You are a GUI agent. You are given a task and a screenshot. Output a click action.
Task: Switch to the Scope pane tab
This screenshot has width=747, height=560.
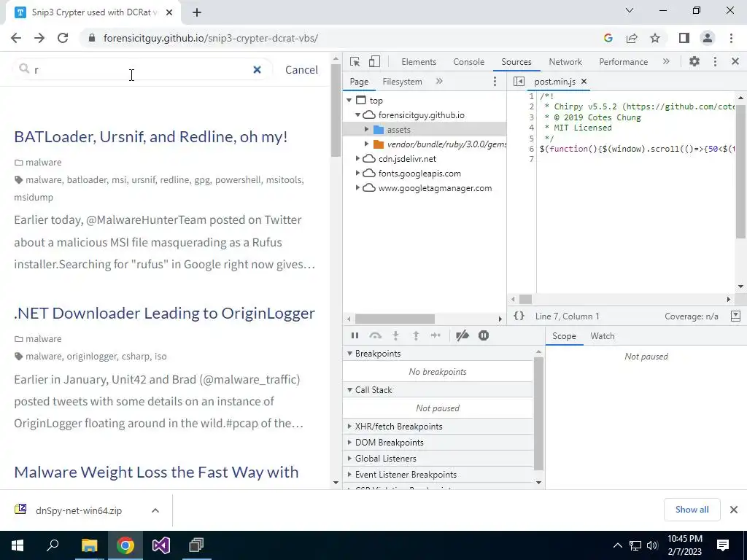click(564, 336)
